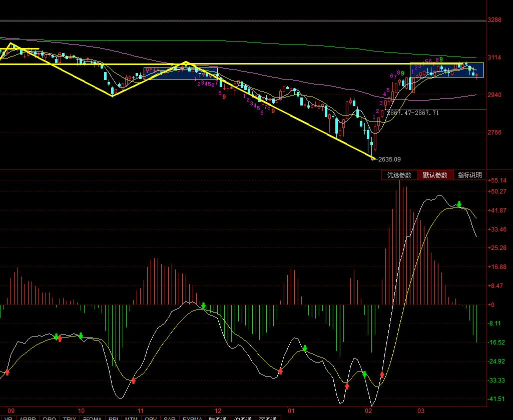
Task: Click the 3288 price axis label
Action: 494,20
